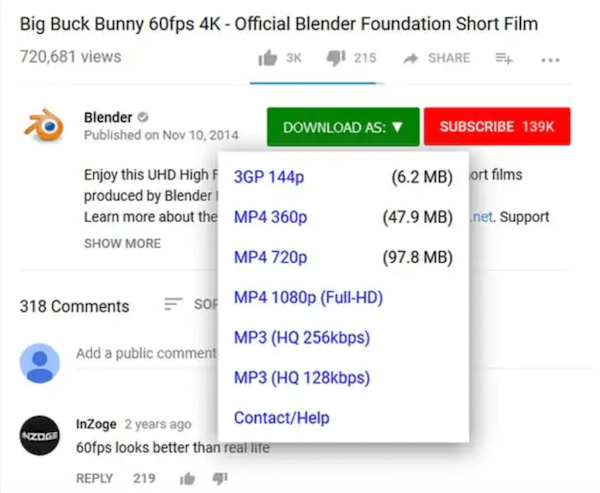Open Contact/Help link in dropdown

click(x=282, y=418)
